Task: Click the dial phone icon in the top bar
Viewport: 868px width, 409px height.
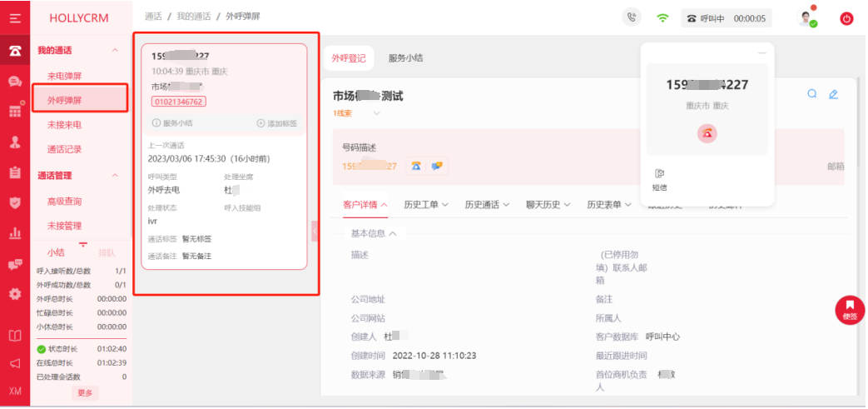Action: click(x=631, y=17)
